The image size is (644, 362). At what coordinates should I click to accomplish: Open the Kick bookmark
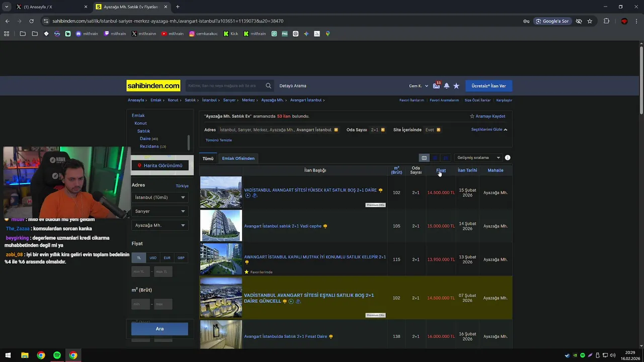click(231, 34)
